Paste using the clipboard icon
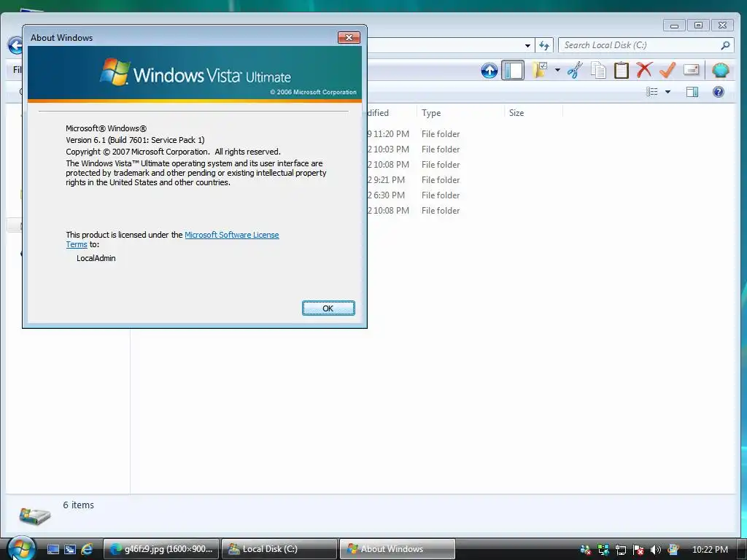 tap(622, 71)
